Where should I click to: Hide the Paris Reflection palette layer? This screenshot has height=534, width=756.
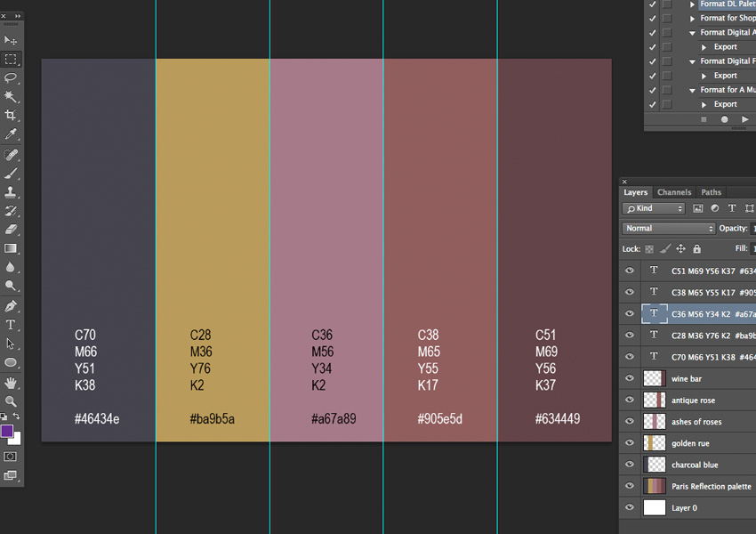click(x=630, y=487)
